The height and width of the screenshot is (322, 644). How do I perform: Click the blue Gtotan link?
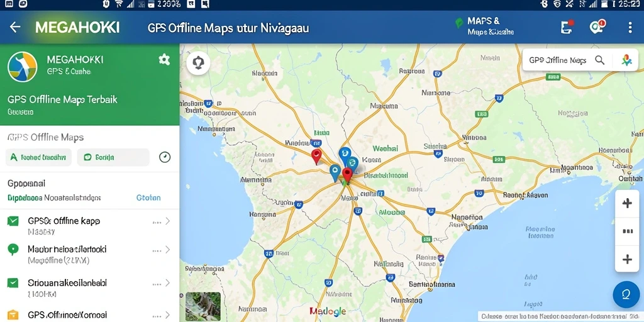pyautogui.click(x=148, y=197)
